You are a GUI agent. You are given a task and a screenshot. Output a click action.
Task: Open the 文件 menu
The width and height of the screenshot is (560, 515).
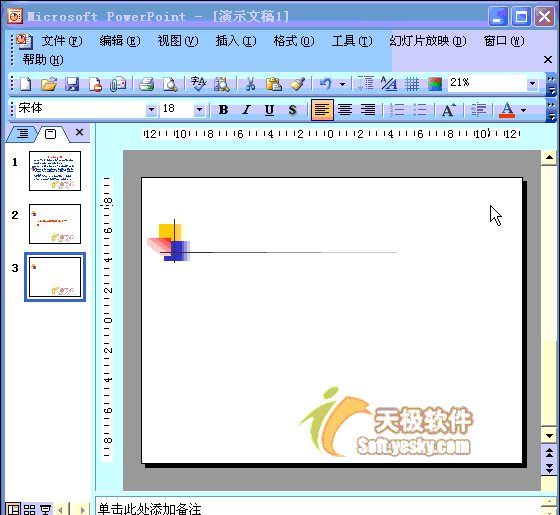point(62,41)
